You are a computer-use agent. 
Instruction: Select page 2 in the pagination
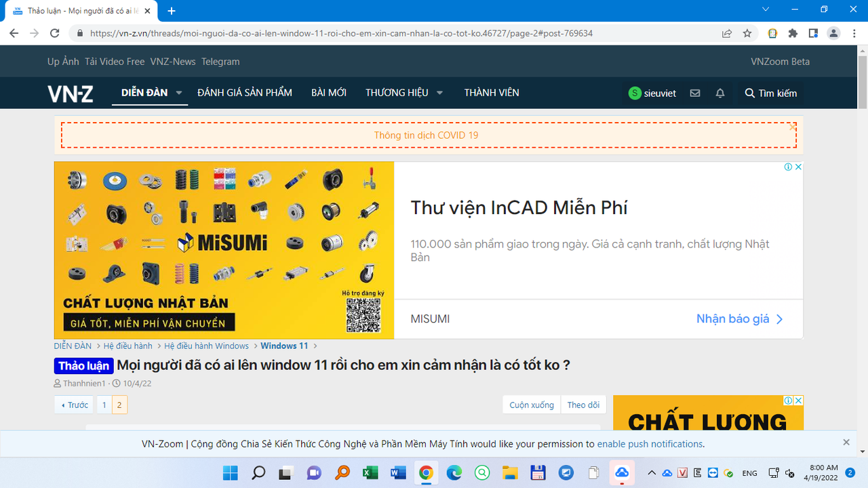pyautogui.click(x=119, y=405)
